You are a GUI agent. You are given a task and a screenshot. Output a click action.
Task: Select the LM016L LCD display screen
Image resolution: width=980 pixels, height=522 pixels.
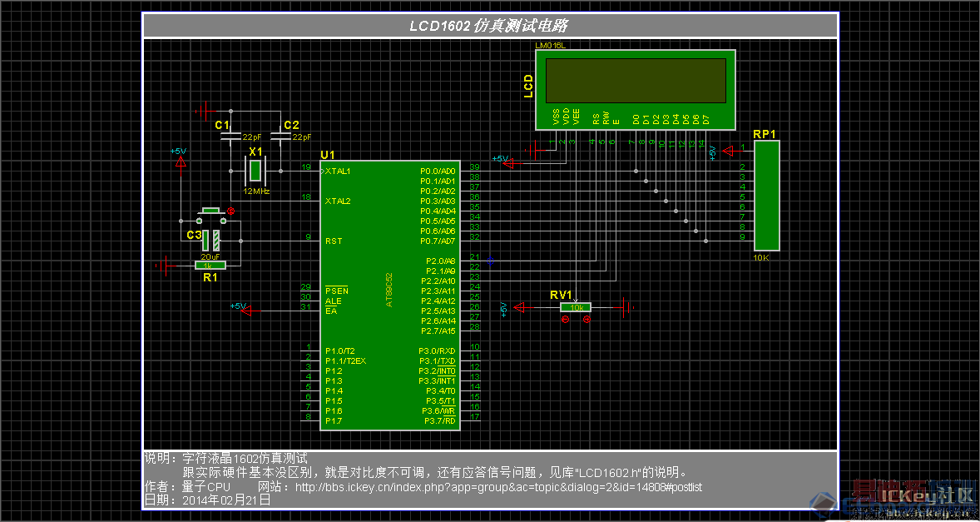tap(636, 81)
